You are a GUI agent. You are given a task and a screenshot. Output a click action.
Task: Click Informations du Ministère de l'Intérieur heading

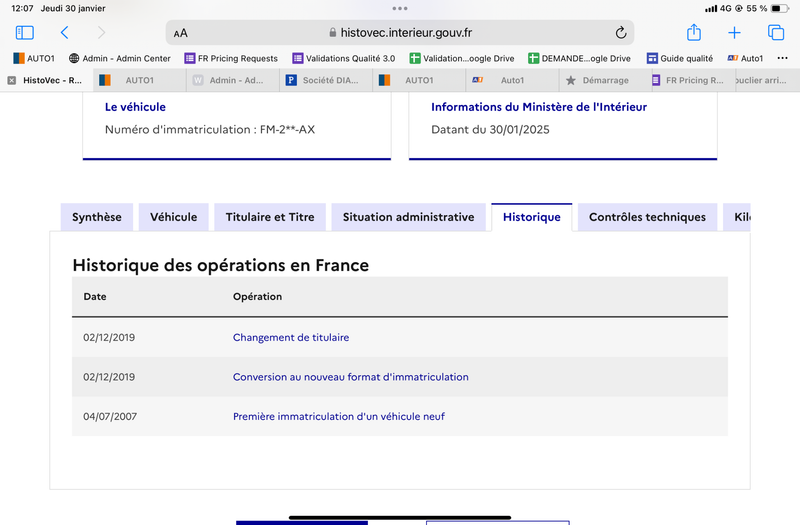(x=539, y=107)
